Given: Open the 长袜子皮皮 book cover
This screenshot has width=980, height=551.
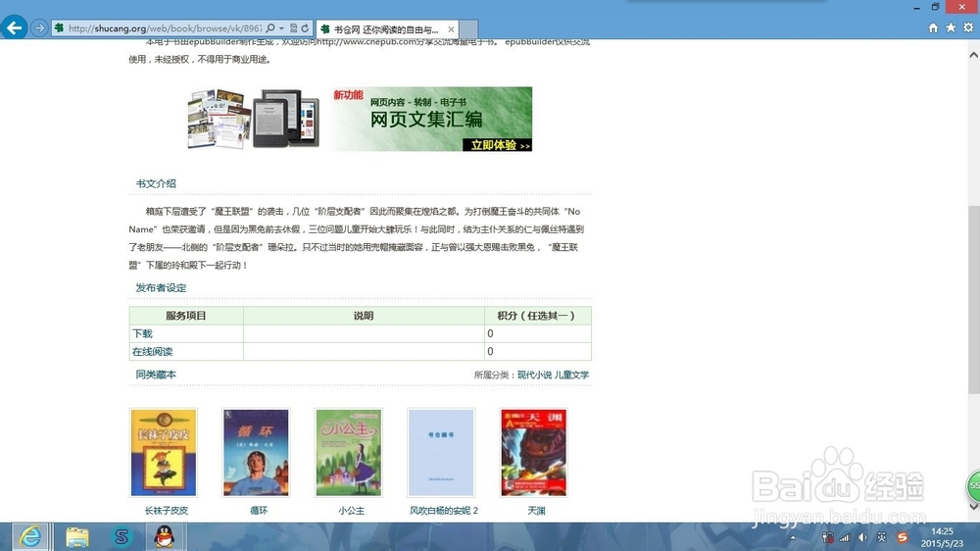Looking at the screenshot, I should tap(163, 453).
